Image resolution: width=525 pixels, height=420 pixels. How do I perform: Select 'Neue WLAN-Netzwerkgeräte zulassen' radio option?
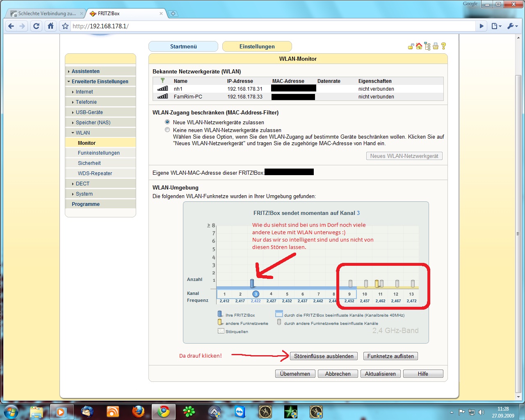(167, 122)
